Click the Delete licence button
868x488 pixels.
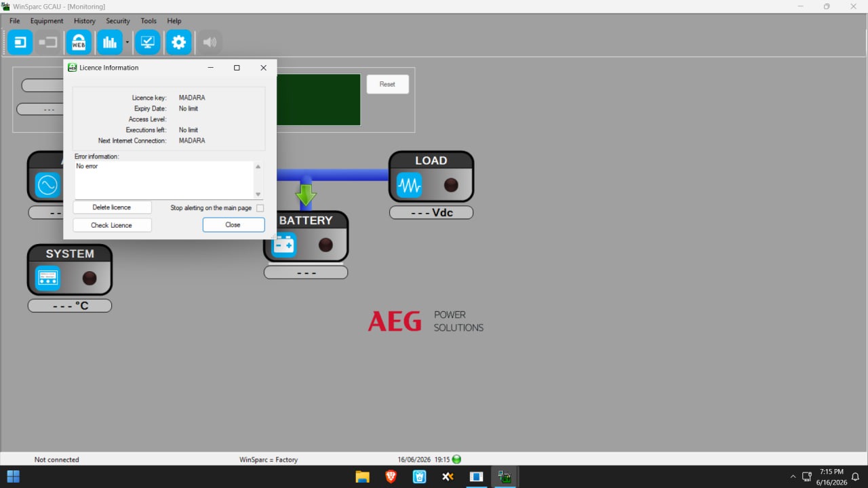click(x=112, y=207)
